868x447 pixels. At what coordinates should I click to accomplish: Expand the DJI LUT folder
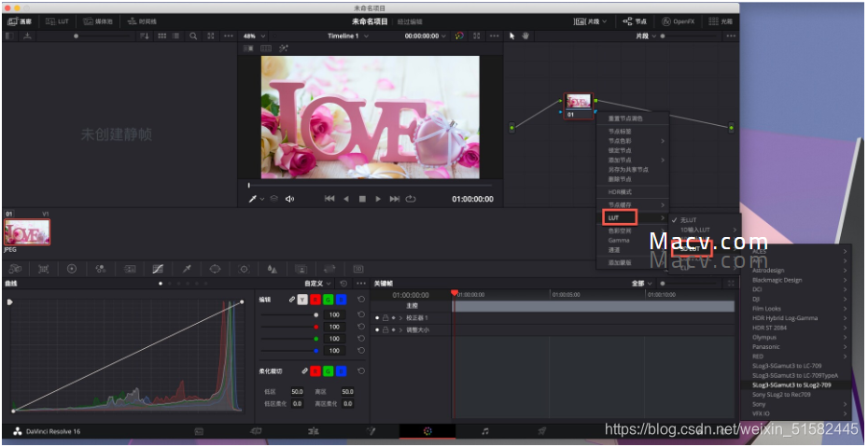point(797,300)
